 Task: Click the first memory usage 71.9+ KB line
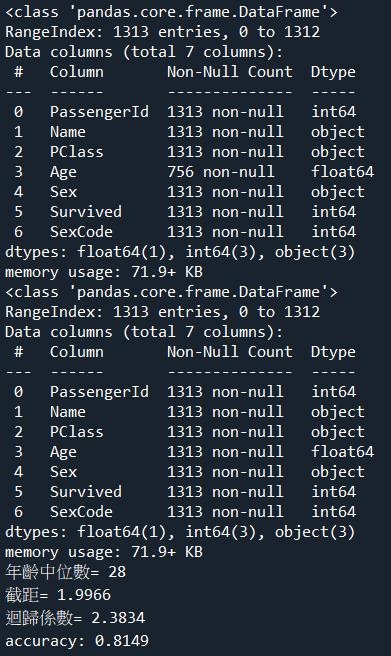[104, 272]
